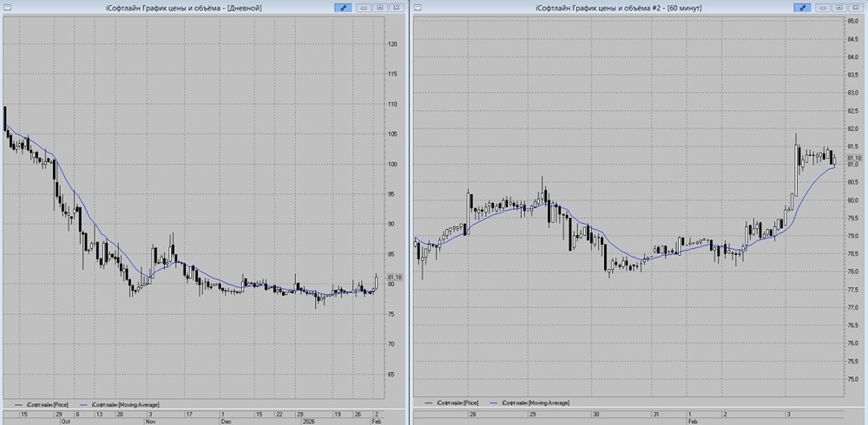Click the blue link icon in the 60 минут window
This screenshot has height=425, width=868.
click(x=802, y=8)
